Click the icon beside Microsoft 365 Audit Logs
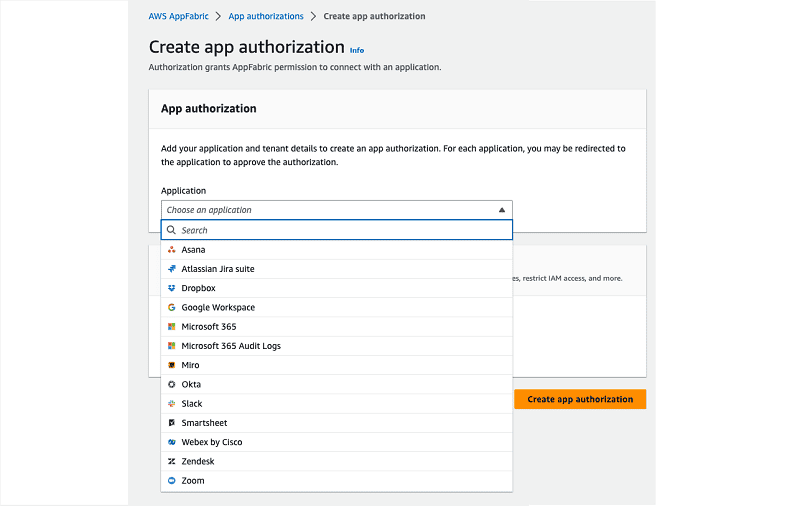This screenshot has width=800, height=506. tap(171, 346)
